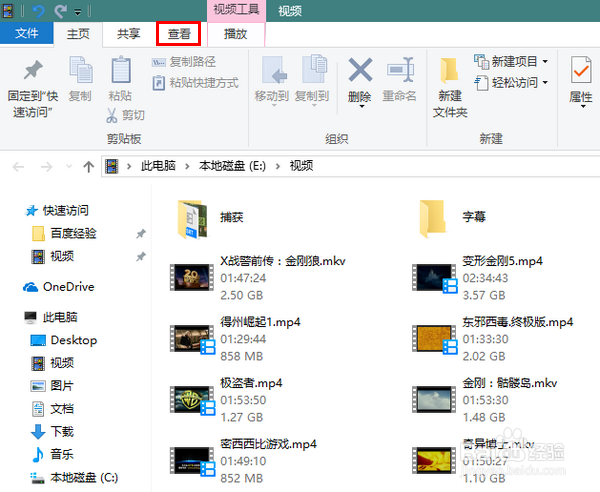Click the Up one level arrow
The width and height of the screenshot is (600, 492).
point(88,166)
